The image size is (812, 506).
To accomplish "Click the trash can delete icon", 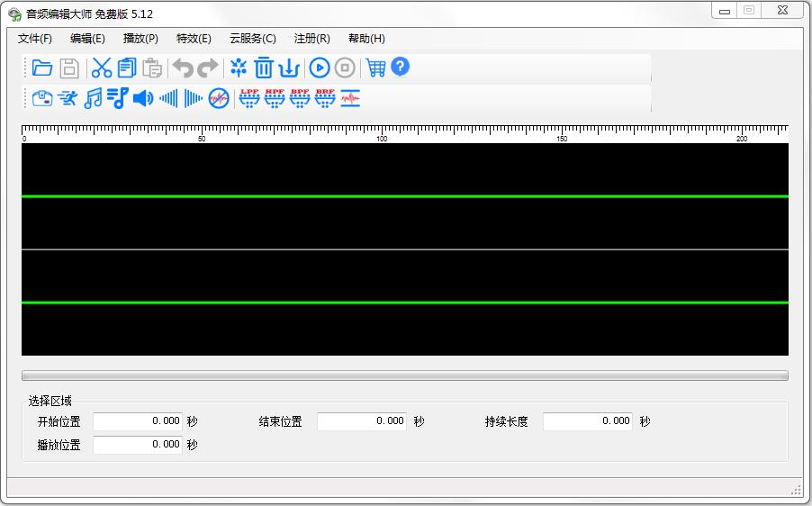I will [x=264, y=68].
